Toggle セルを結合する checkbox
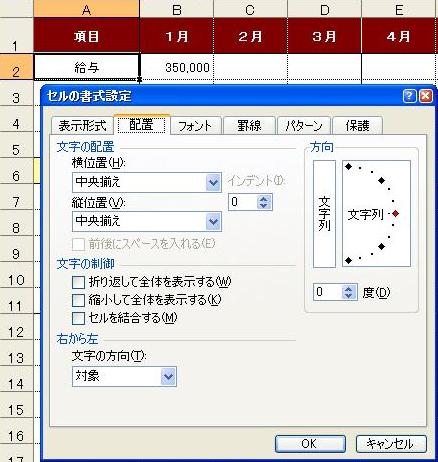This screenshot has width=438, height=462. 78,318
